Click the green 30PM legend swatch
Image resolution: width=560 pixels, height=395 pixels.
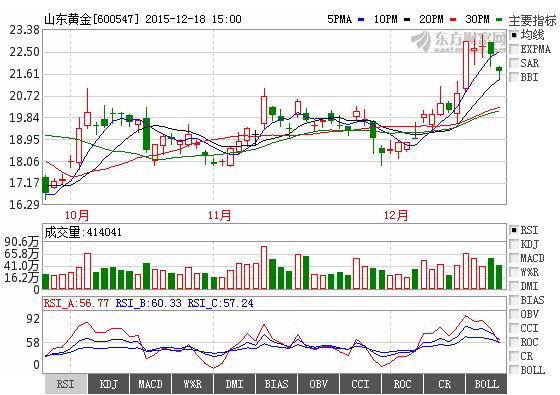point(499,20)
